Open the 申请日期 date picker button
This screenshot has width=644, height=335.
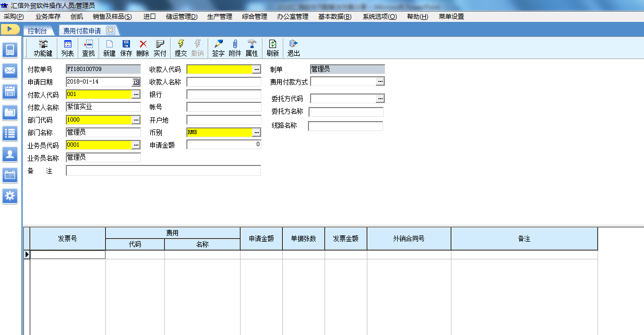pos(136,82)
